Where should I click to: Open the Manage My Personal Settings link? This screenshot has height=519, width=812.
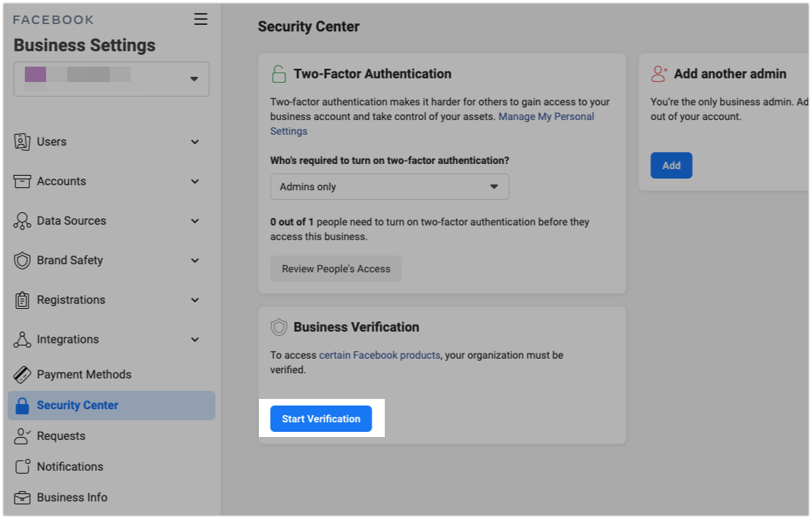tap(546, 117)
